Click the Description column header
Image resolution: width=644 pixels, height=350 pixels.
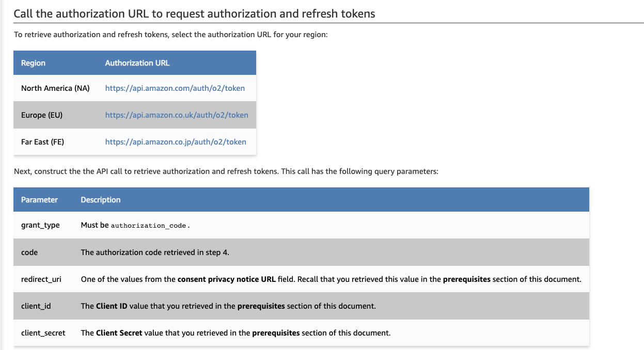pos(101,200)
